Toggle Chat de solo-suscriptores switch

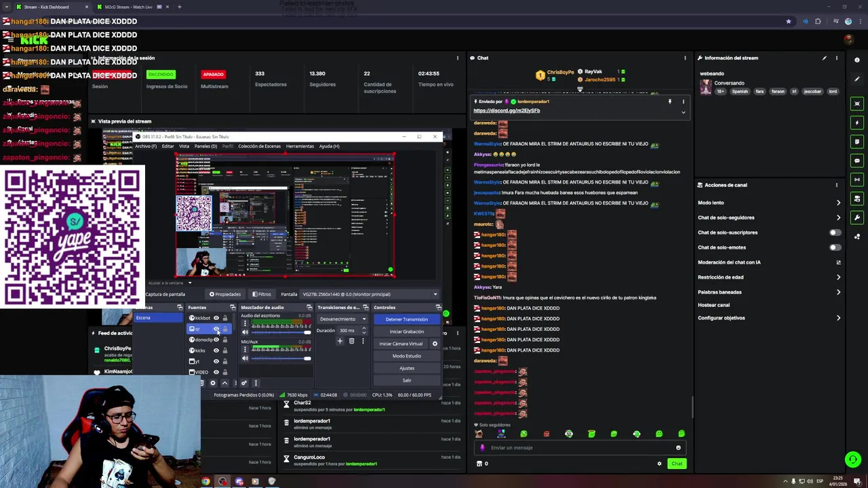(x=835, y=232)
